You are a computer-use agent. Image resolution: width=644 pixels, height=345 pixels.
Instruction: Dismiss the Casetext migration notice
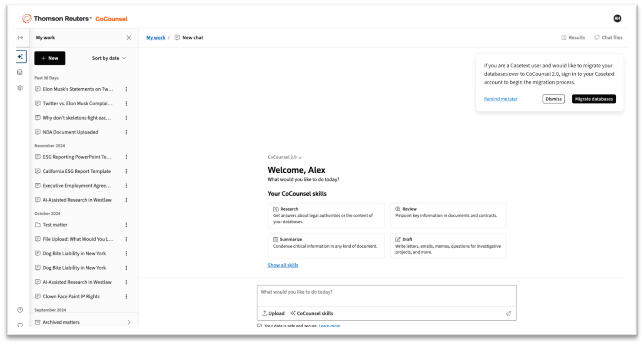coord(554,99)
